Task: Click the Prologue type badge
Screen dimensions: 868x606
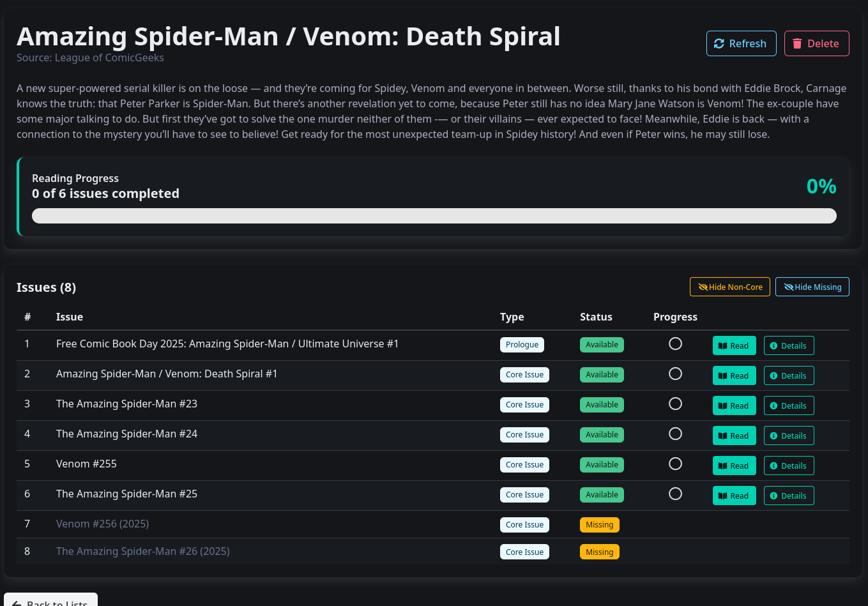Action: tap(522, 344)
